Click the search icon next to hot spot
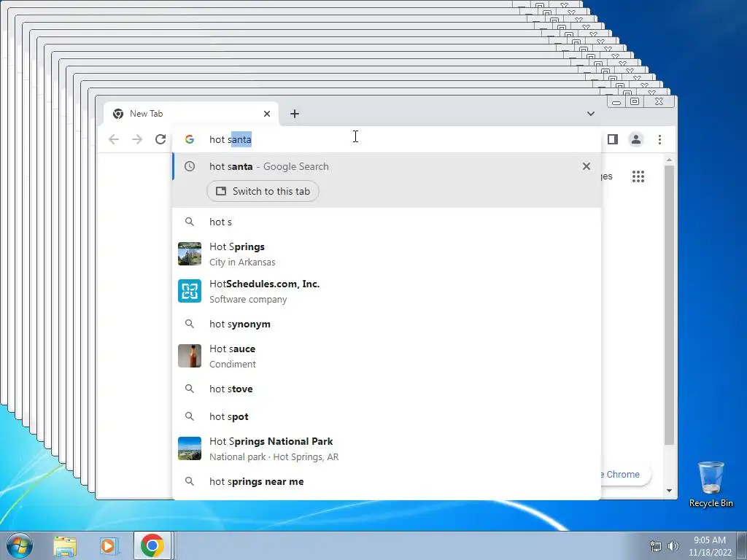The image size is (747, 560). coord(190,416)
